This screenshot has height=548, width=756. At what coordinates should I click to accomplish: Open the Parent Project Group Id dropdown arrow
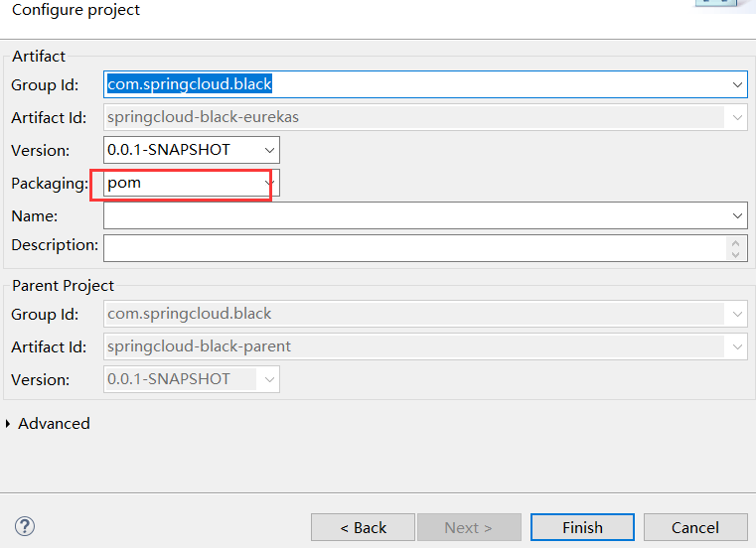point(737,314)
